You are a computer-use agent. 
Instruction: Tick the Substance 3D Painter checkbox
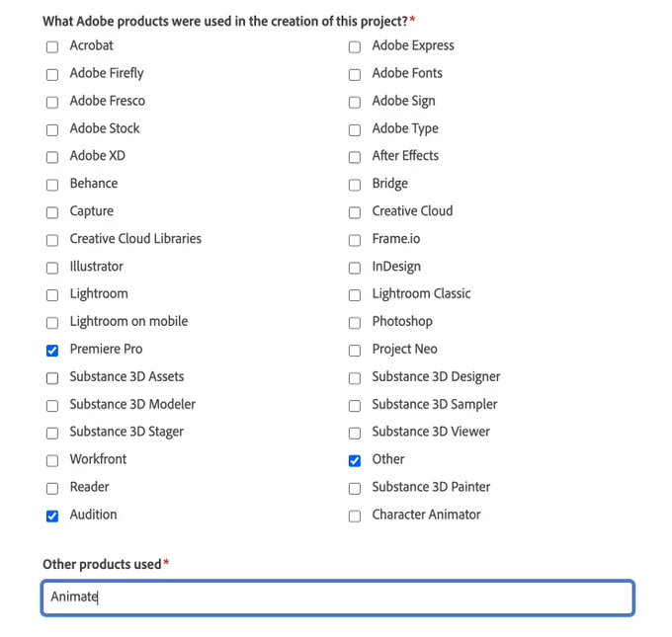tap(355, 488)
